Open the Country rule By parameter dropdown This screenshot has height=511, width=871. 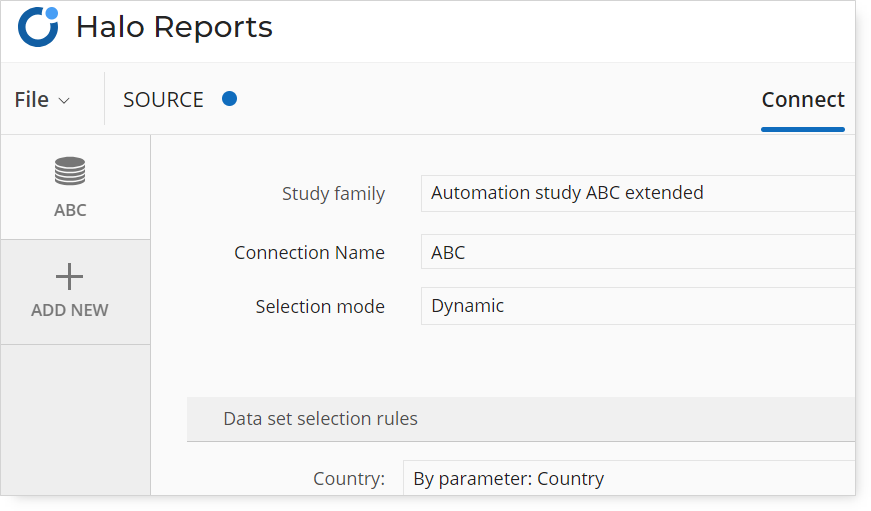[x=629, y=478]
